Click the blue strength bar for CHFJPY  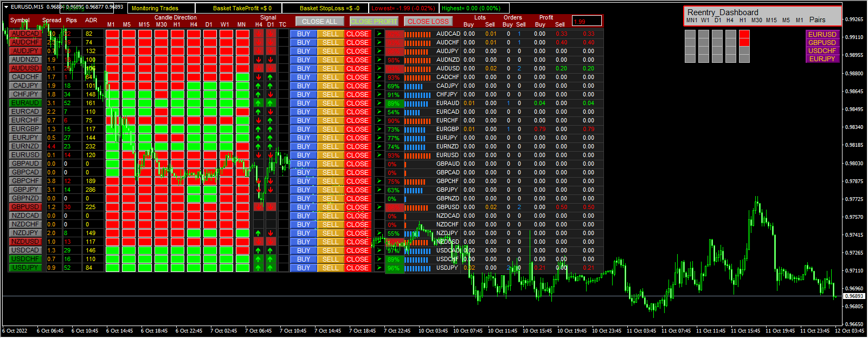pos(417,94)
